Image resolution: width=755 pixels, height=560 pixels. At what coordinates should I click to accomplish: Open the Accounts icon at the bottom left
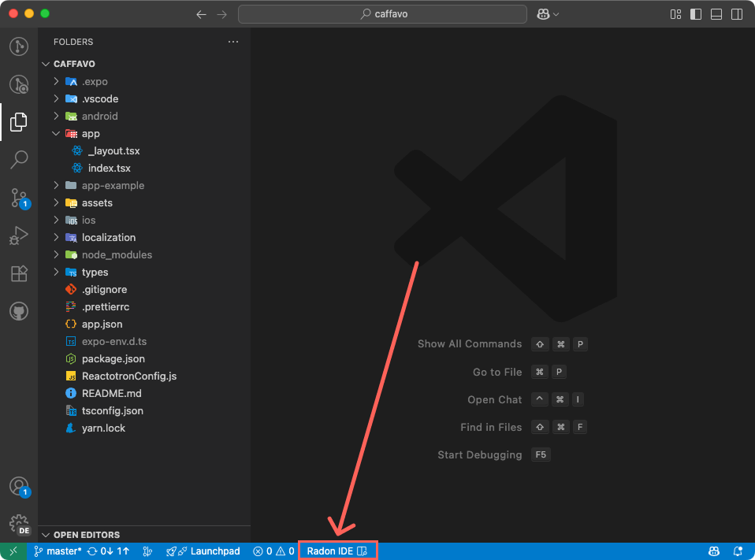17,487
